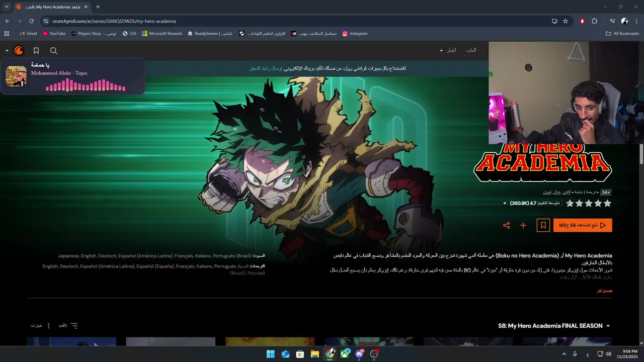Open the Crunchyroll search icon
The height and width of the screenshot is (362, 644).
pos(54,51)
